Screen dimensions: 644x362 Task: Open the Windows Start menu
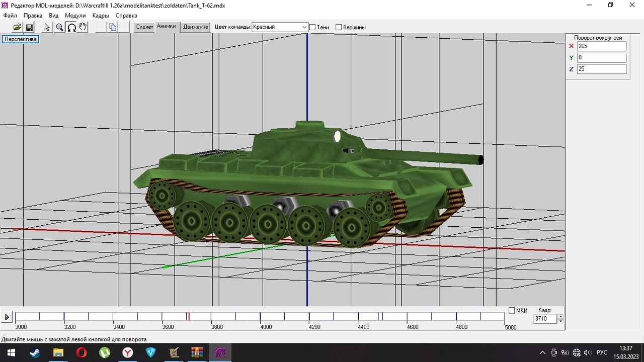click(x=11, y=352)
